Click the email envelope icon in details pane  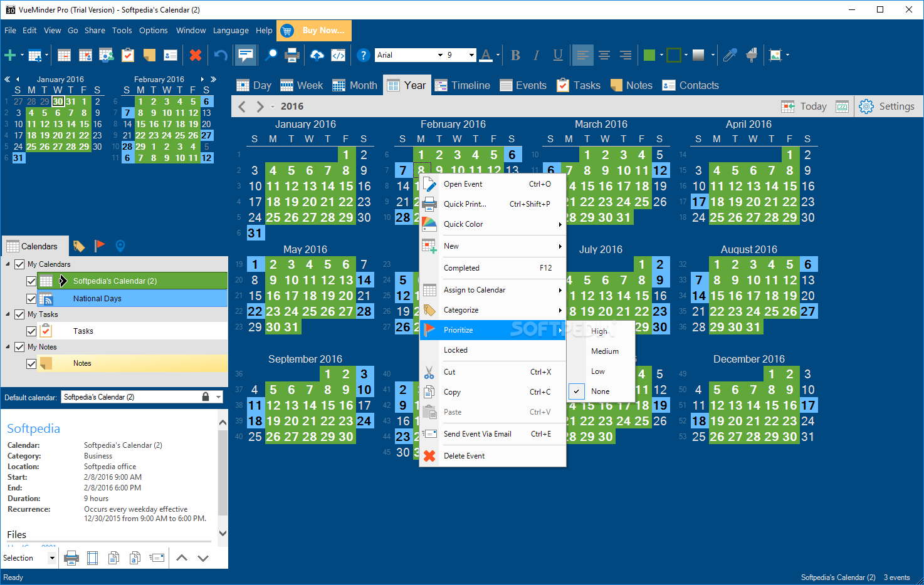(157, 557)
